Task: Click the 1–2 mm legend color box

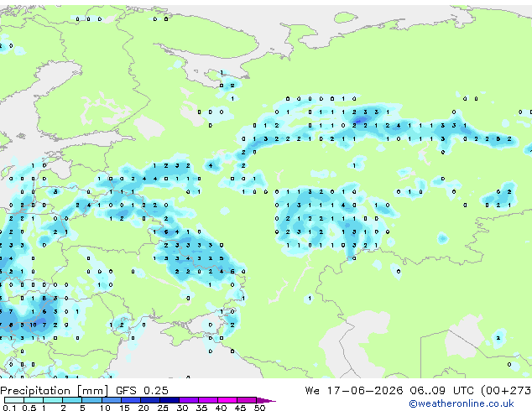Action: [x=53, y=400]
